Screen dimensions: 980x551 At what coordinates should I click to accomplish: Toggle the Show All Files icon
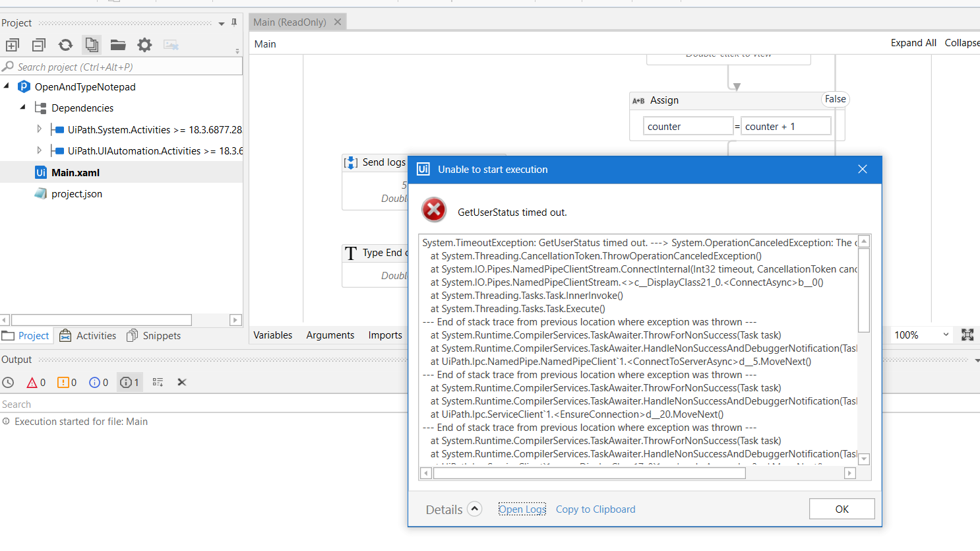click(x=92, y=45)
